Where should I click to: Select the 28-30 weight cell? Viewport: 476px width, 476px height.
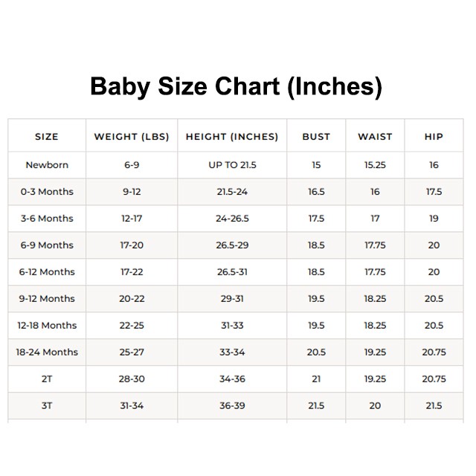click(x=132, y=379)
